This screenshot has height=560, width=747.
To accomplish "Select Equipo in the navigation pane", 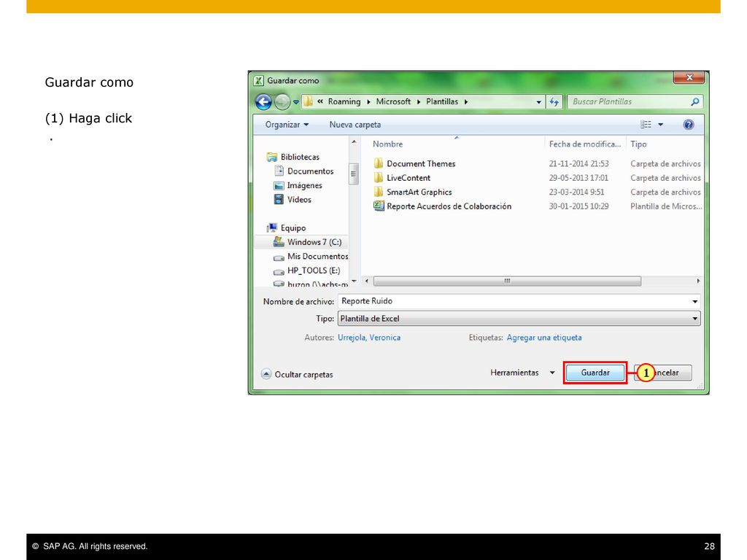I will 293,227.
